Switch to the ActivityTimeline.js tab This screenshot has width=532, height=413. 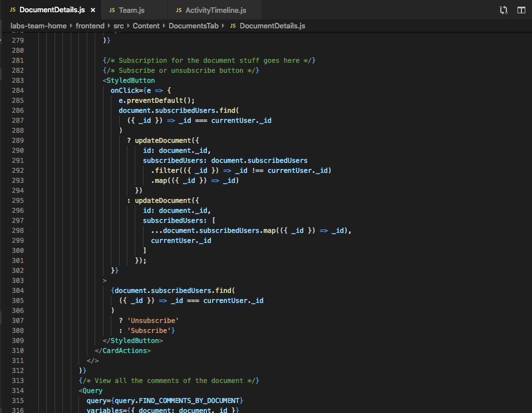[215, 11]
